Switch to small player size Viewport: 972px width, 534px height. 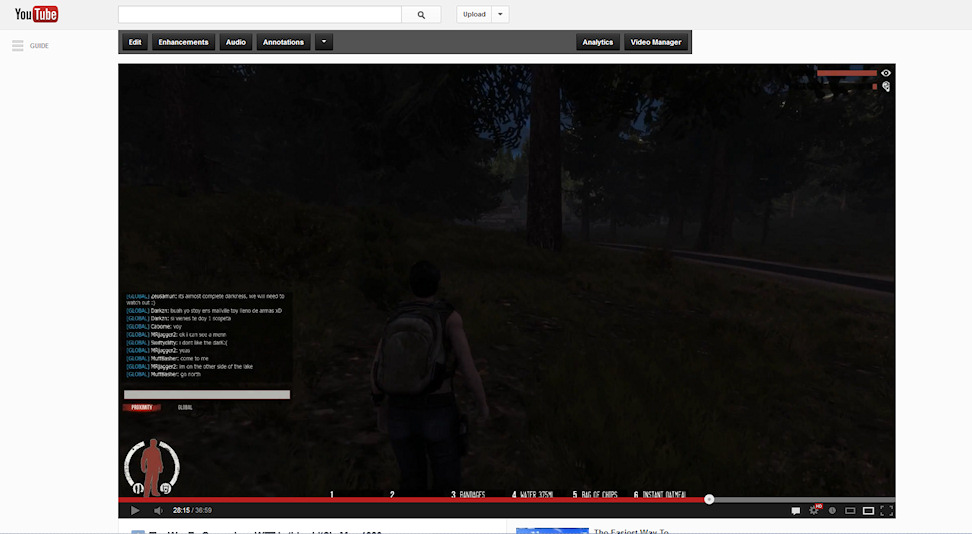pyautogui.click(x=850, y=510)
